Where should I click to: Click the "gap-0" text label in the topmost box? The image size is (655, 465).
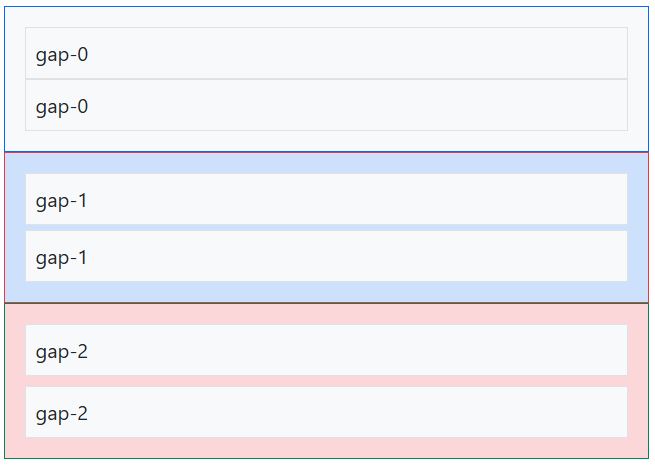click(x=62, y=55)
